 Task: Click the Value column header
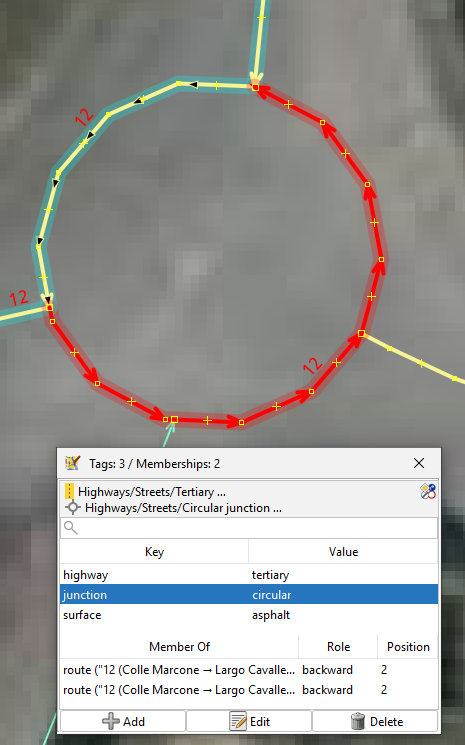tap(343, 552)
